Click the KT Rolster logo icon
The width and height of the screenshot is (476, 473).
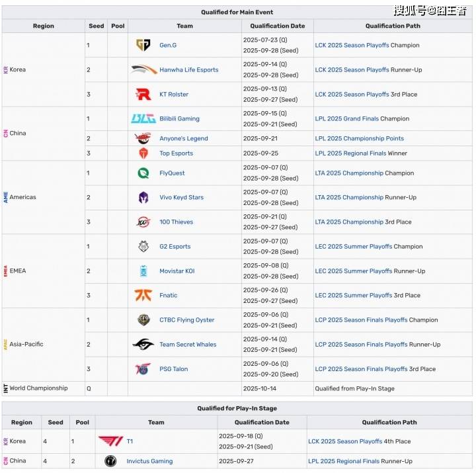click(x=143, y=94)
